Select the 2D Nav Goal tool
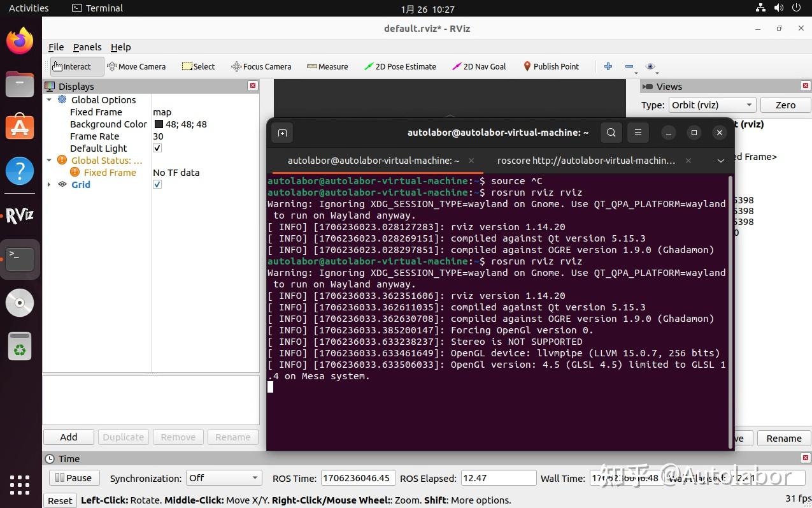The height and width of the screenshot is (508, 812). [x=479, y=66]
